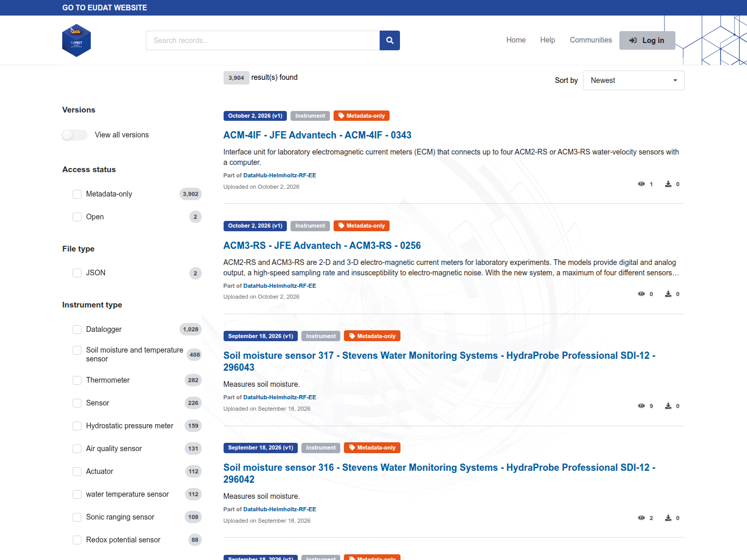Click the Metadata-only tag on ACM-4IF record

pos(362,116)
